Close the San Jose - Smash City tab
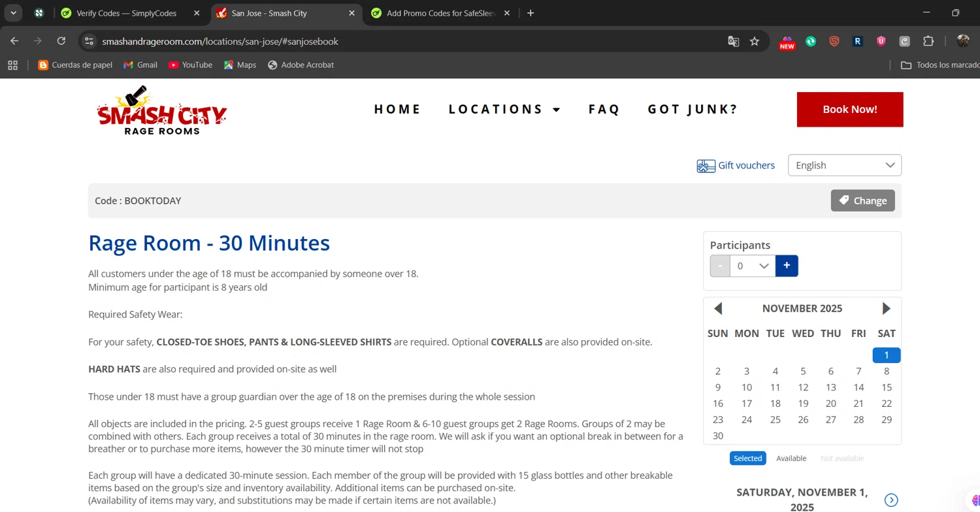 point(352,13)
